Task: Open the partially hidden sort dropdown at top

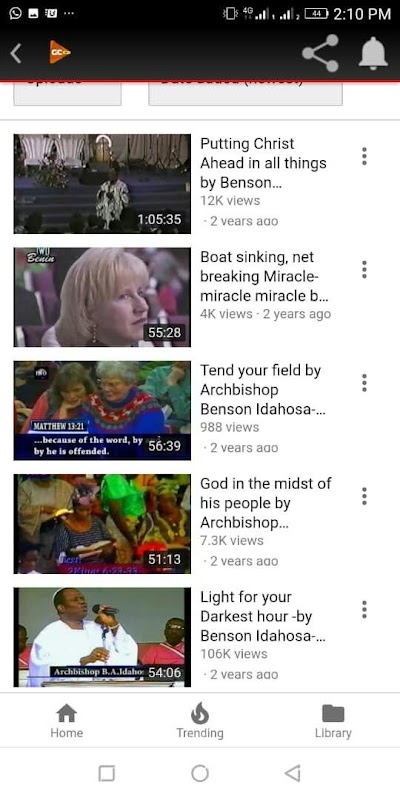Action: coord(245,93)
